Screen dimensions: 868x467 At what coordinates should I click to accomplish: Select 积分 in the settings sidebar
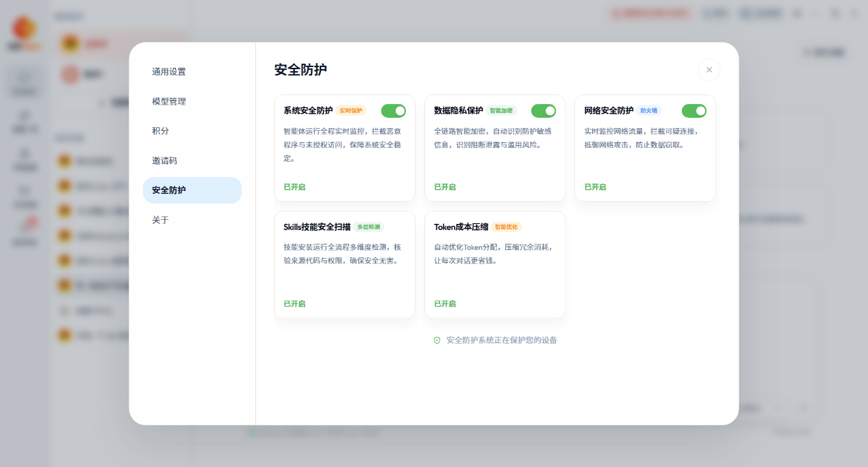161,131
